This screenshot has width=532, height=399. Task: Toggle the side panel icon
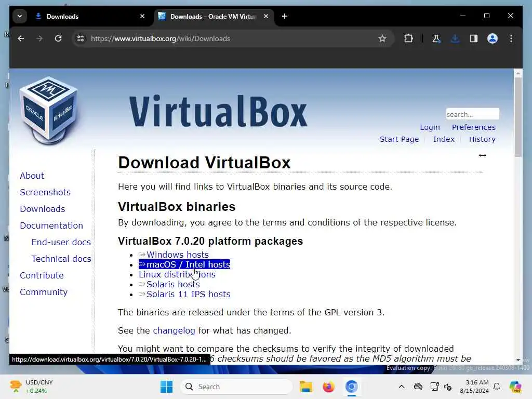click(474, 38)
